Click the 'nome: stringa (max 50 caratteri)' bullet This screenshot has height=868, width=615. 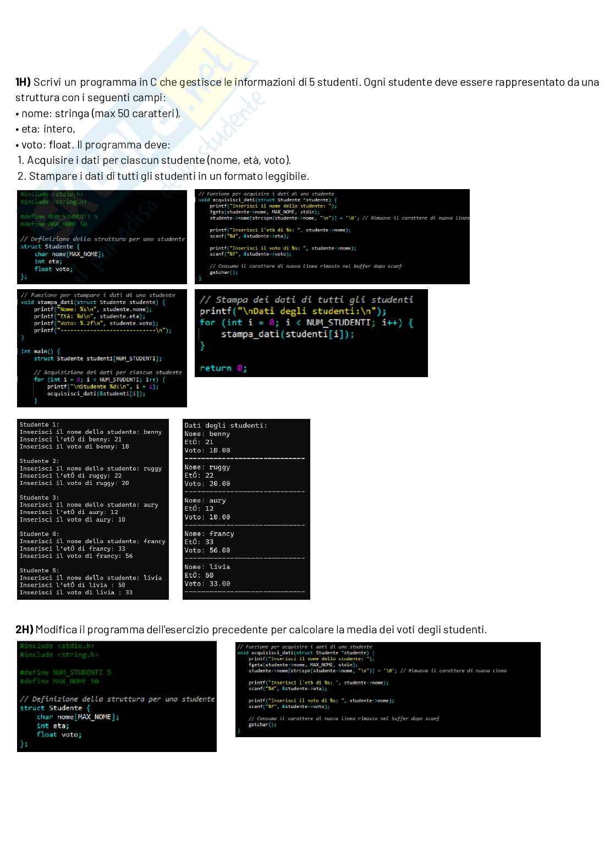tap(100, 114)
